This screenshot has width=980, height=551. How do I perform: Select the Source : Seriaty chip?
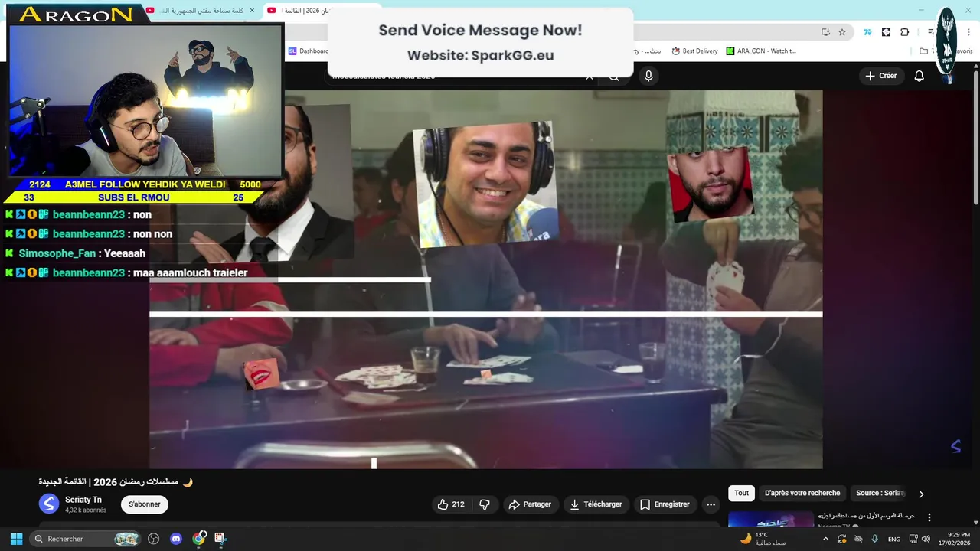880,494
